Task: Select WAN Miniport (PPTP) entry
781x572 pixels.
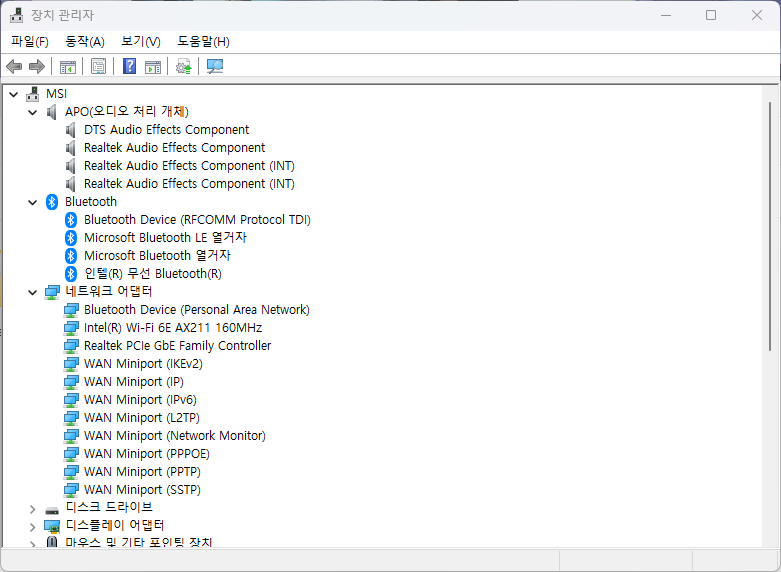Action: pyautogui.click(x=142, y=471)
